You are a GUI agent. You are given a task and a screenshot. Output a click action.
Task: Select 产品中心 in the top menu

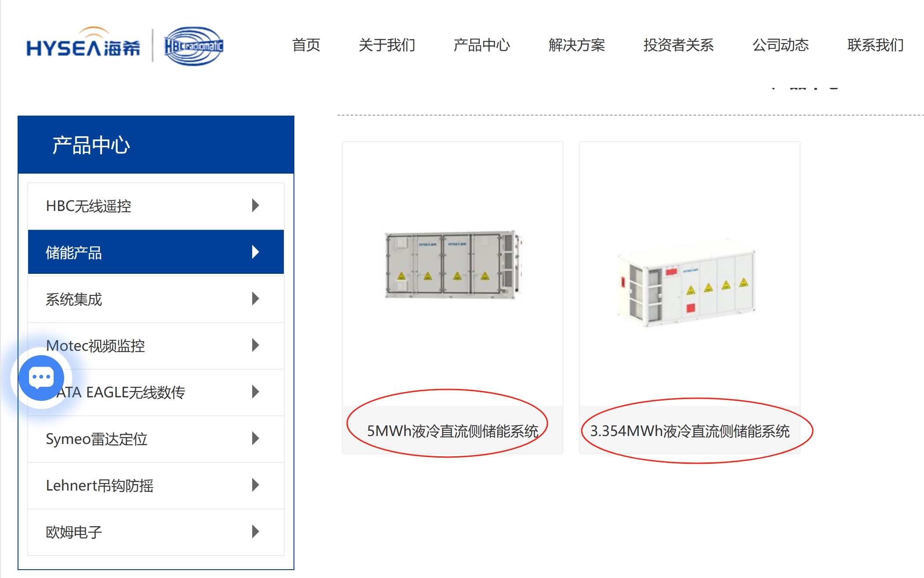482,45
